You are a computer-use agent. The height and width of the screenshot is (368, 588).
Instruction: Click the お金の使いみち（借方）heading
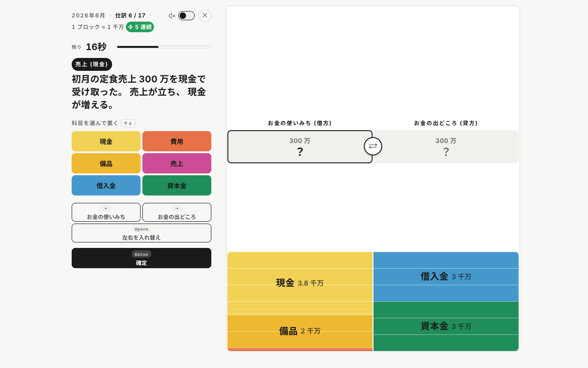click(300, 123)
